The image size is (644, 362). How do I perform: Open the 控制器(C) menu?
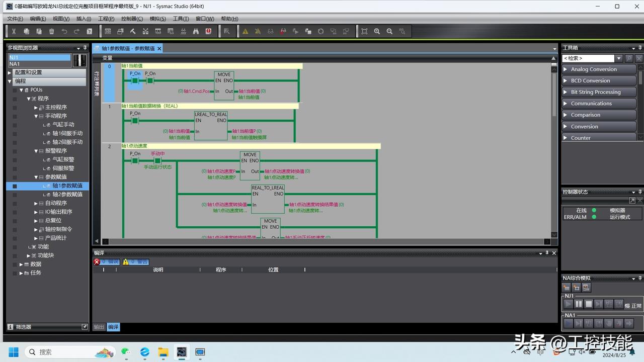point(132,19)
